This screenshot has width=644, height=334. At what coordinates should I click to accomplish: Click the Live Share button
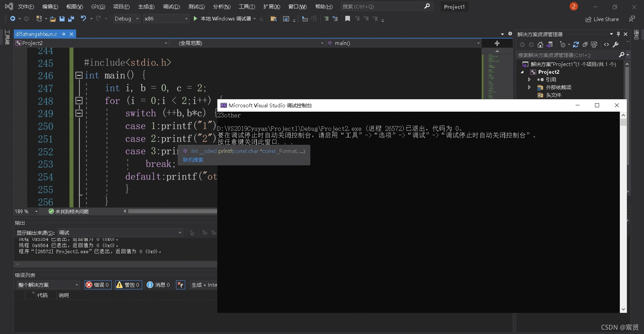click(602, 19)
